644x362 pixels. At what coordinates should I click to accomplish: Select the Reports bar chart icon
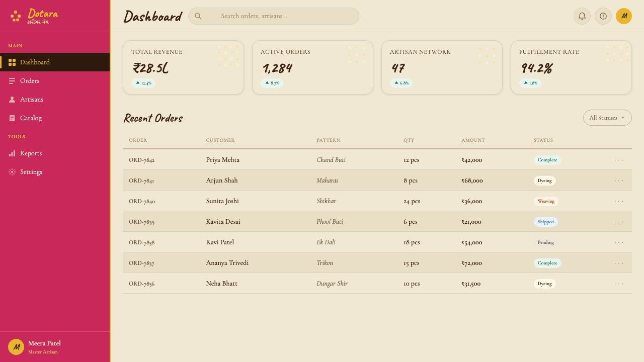point(12,153)
